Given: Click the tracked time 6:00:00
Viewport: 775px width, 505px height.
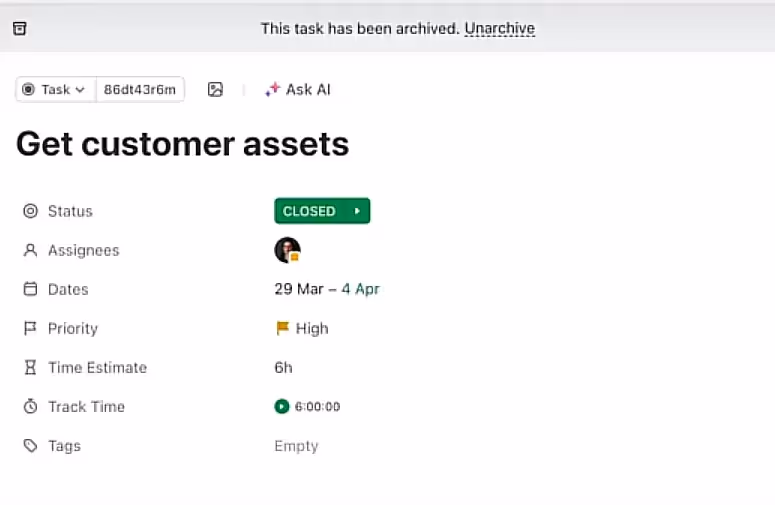Looking at the screenshot, I should [x=317, y=406].
